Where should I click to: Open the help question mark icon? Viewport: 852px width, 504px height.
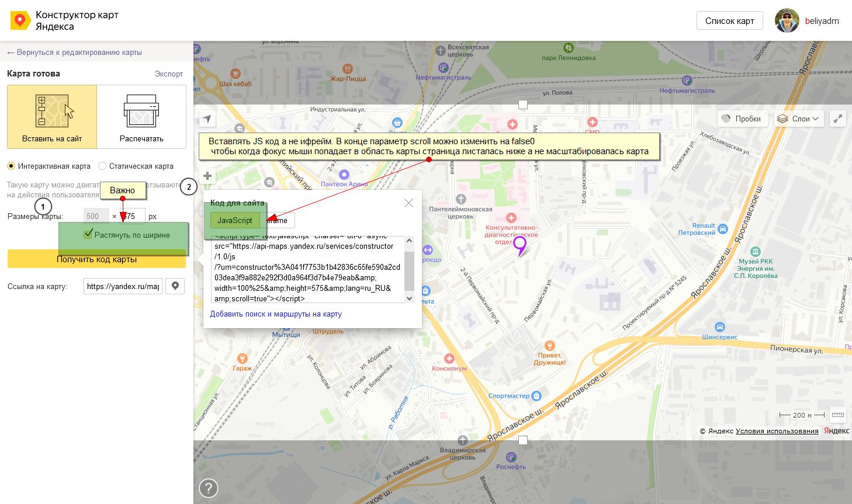[x=209, y=488]
